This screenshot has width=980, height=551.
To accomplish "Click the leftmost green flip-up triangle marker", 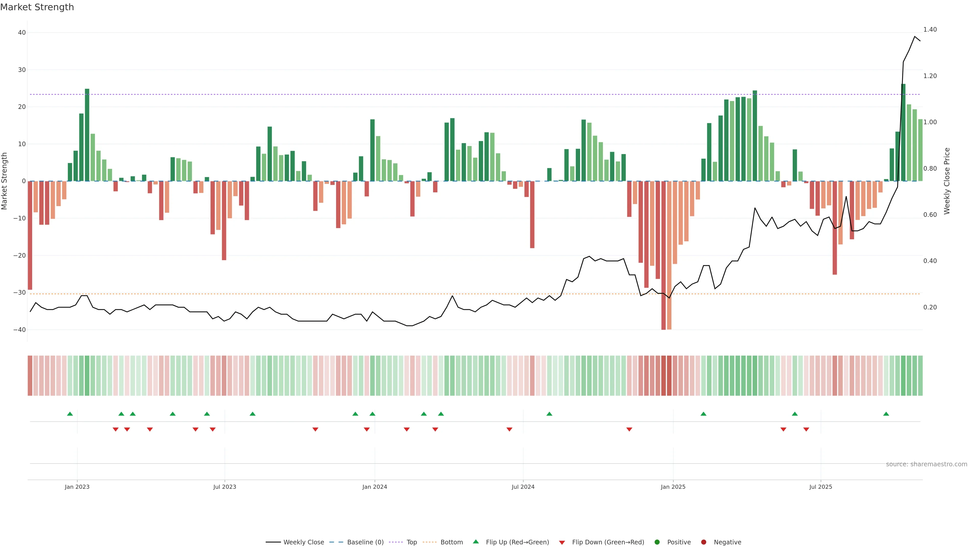I will (70, 414).
